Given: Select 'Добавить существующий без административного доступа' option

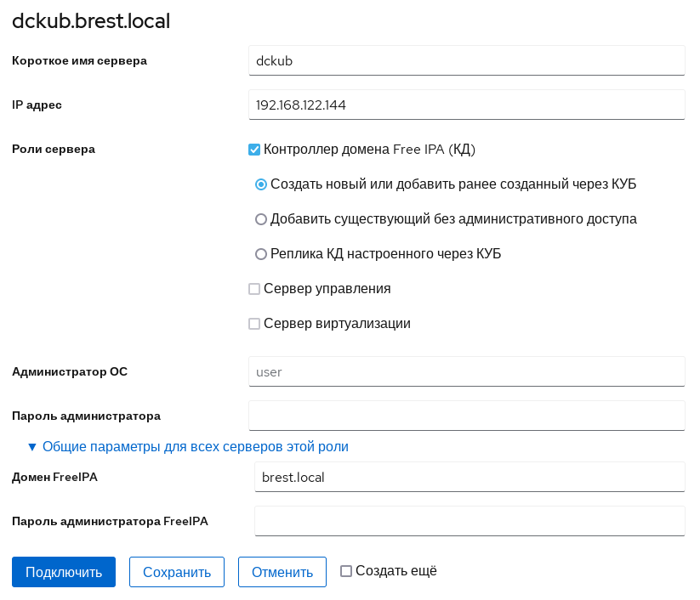Looking at the screenshot, I should (x=262, y=219).
